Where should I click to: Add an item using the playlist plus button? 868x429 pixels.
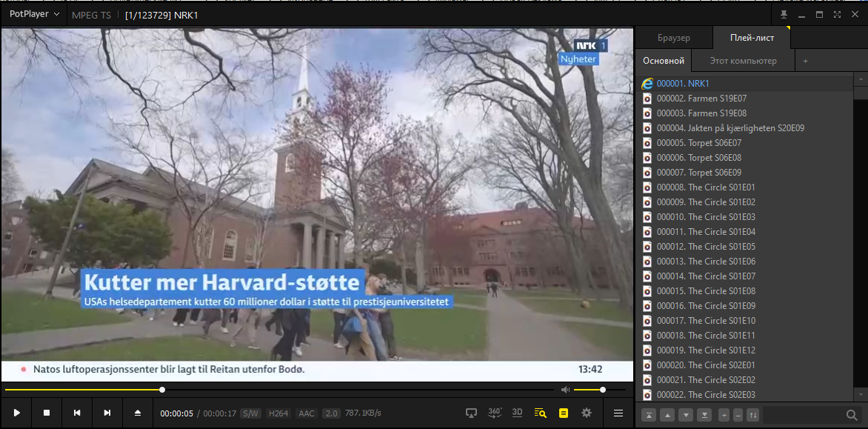[x=724, y=415]
